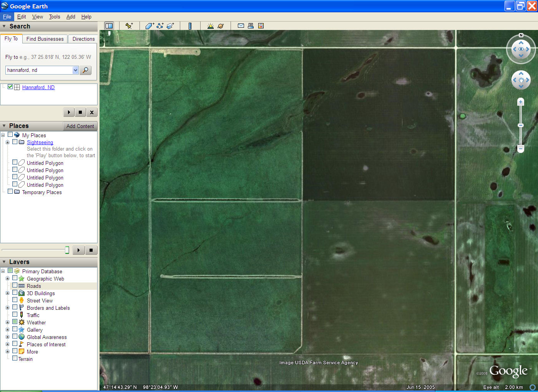This screenshot has height=392, width=538.
Task: Click the 3D Buildings icon
Action: 22,293
